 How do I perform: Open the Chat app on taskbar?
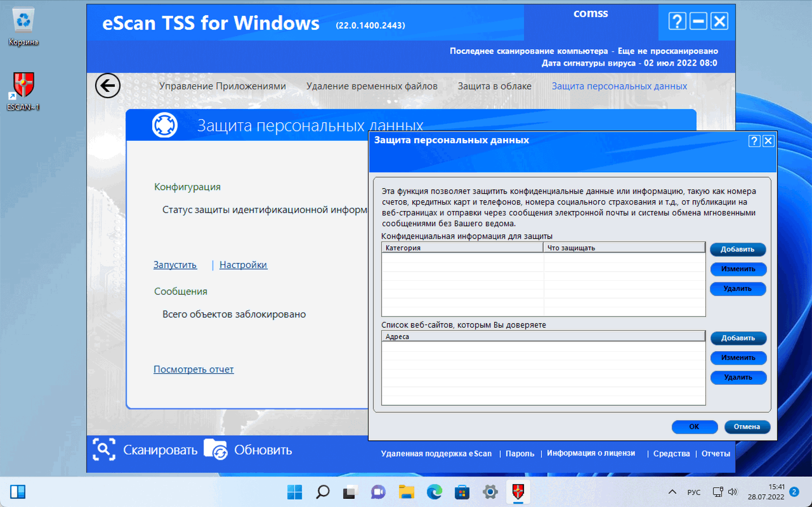378,492
